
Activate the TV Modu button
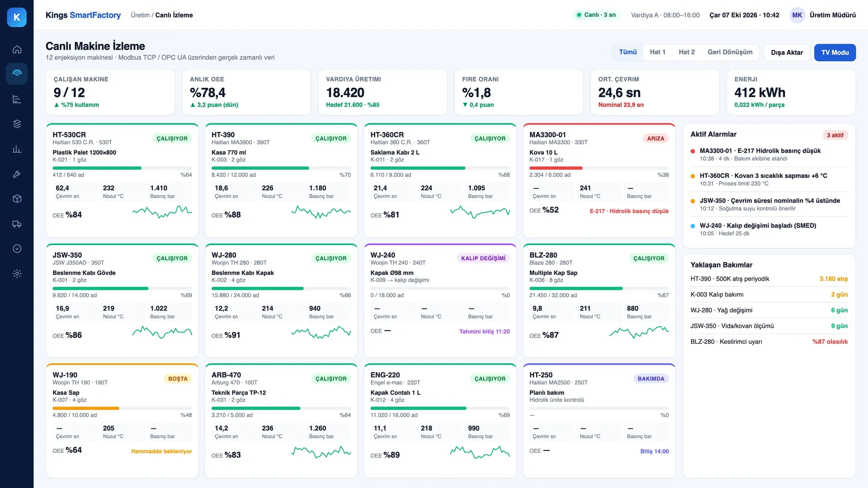pyautogui.click(x=835, y=53)
